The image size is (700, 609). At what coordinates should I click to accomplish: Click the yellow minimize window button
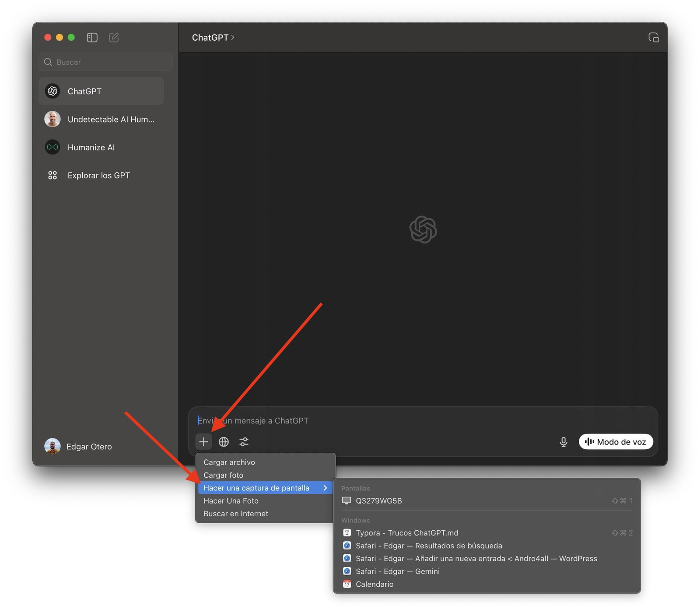coord(59,38)
